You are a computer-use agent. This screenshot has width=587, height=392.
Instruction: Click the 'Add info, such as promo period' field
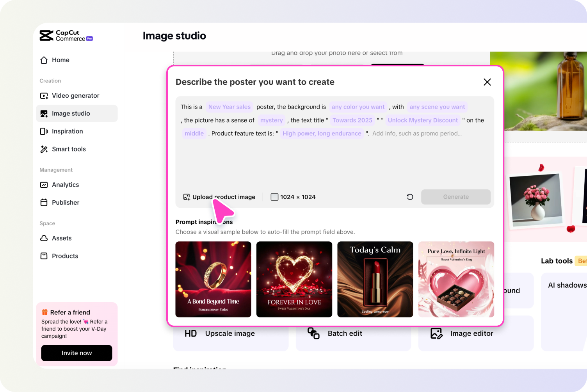click(x=417, y=134)
